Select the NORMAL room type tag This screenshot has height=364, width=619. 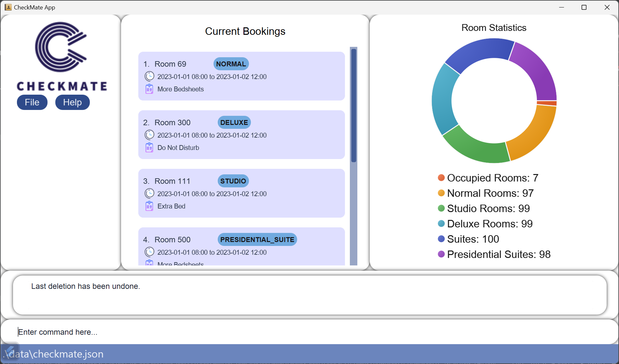(x=231, y=64)
